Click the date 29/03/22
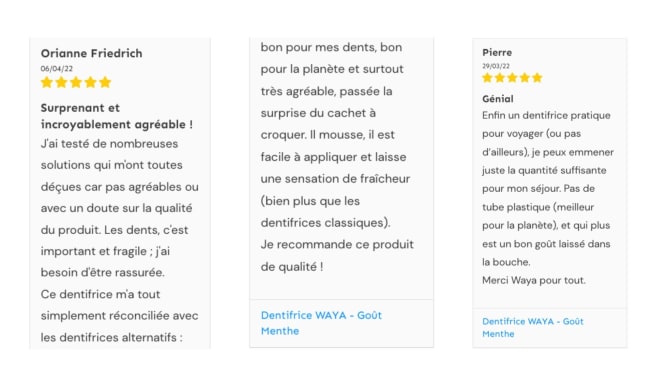 point(496,66)
